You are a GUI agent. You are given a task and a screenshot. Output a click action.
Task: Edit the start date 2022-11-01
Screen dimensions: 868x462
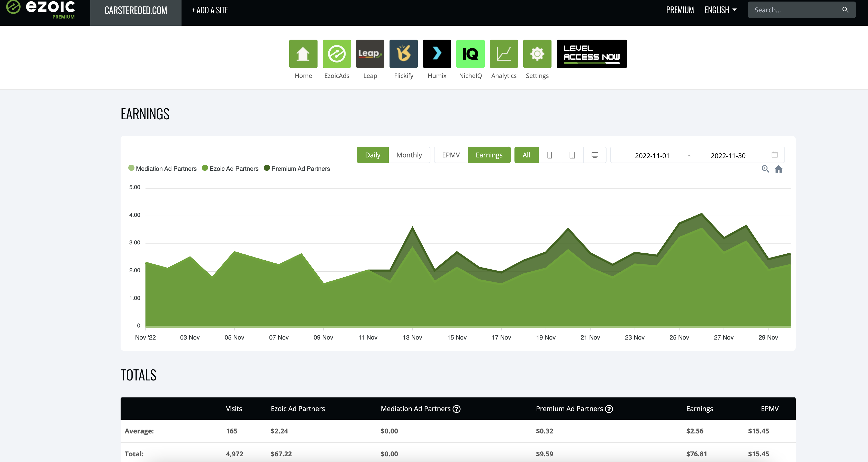652,155
